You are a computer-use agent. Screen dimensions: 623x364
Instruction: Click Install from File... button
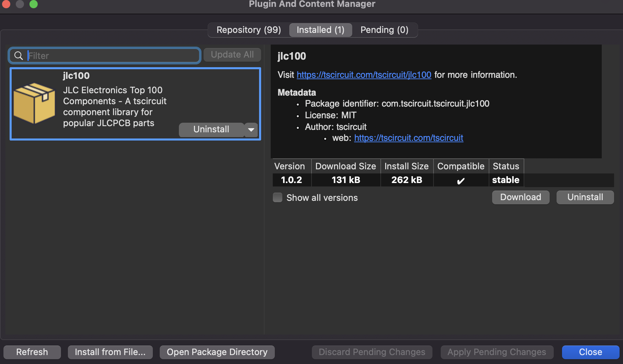pyautogui.click(x=110, y=352)
